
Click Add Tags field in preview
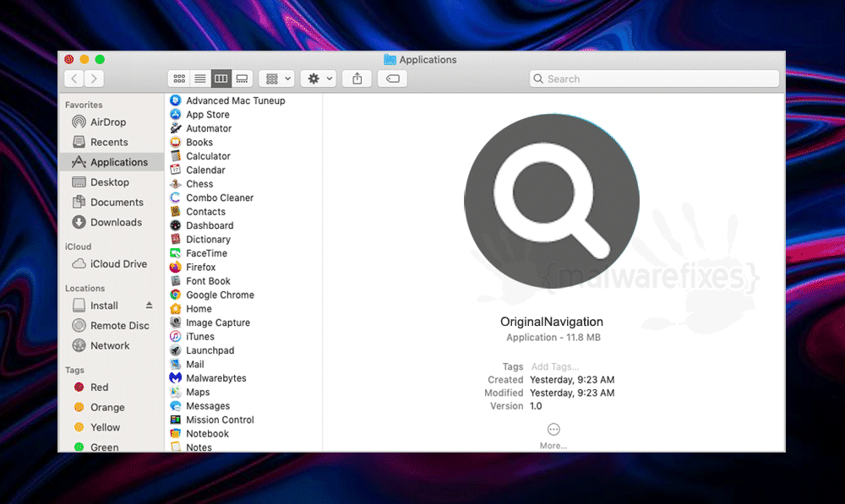[555, 366]
